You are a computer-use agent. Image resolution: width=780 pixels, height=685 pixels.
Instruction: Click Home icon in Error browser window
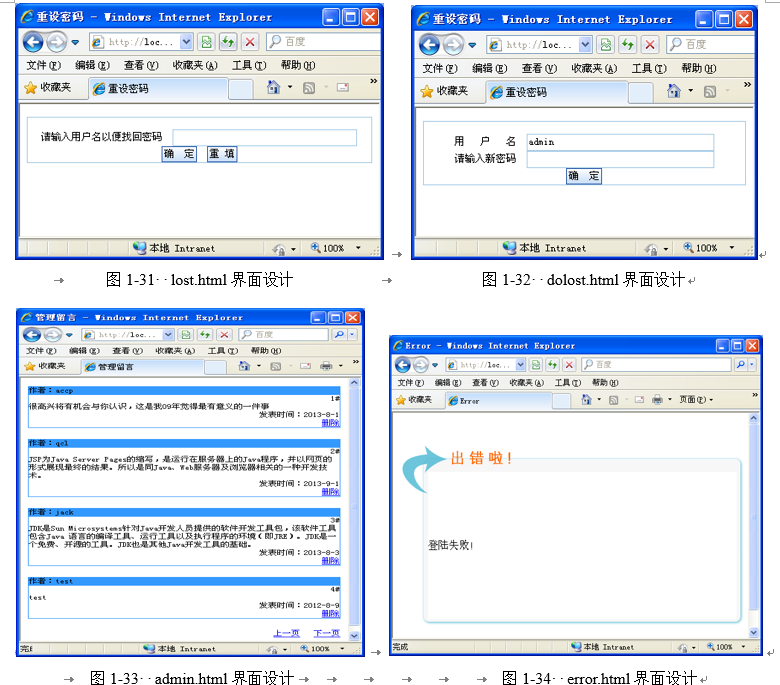tap(586, 399)
